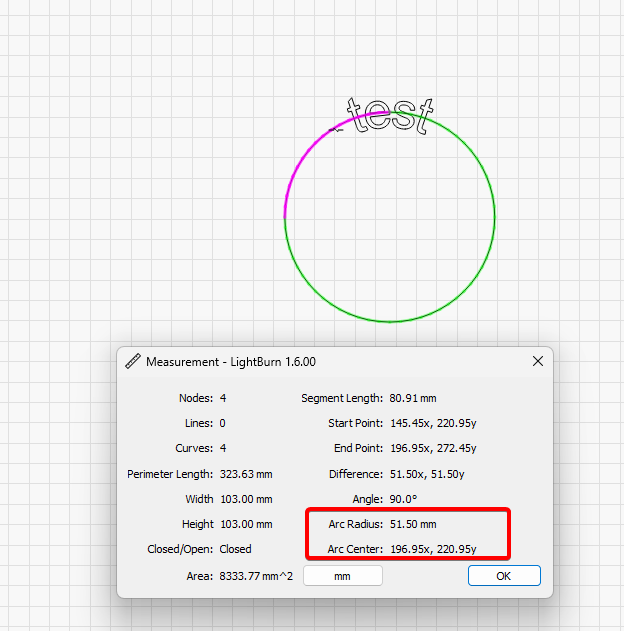Select the Width value 103.00 mm

(246, 499)
